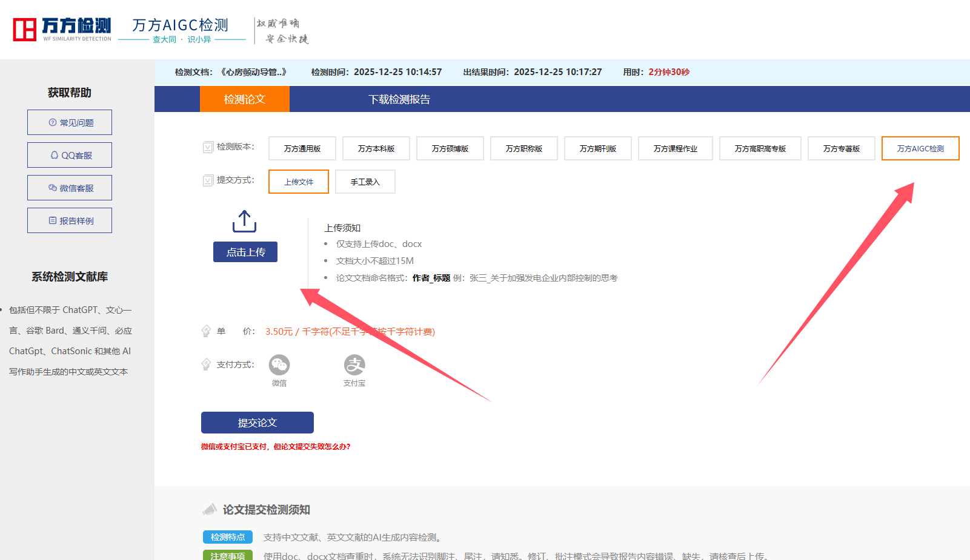Select the 万方课程作业 version option

coord(675,148)
